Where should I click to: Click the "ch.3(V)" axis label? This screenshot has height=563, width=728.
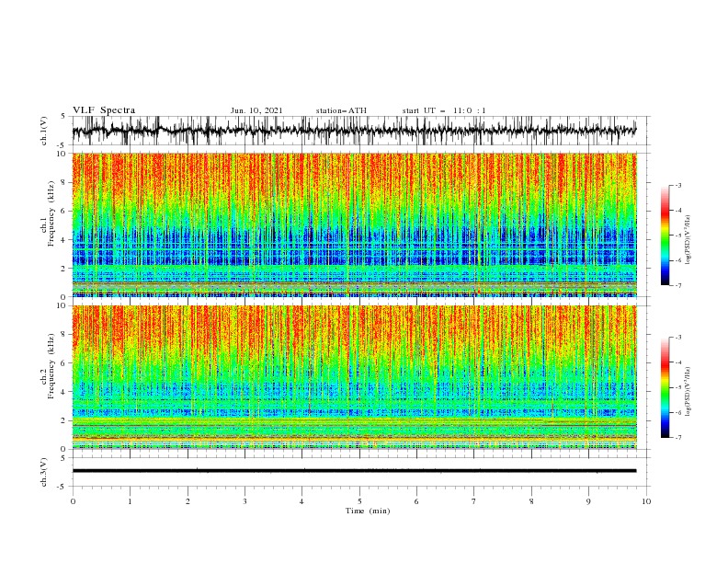pos(44,472)
